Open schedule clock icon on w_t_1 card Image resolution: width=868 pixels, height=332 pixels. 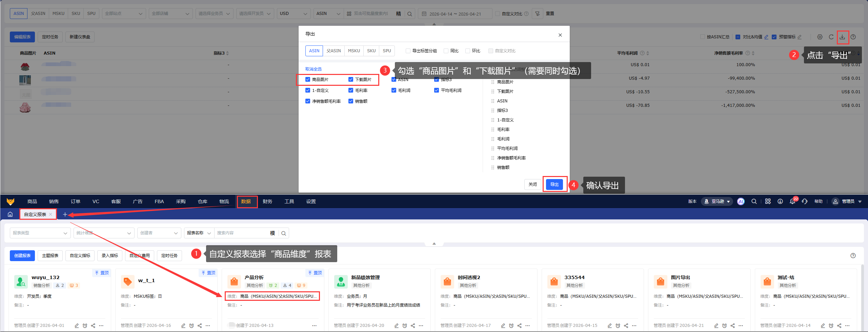[x=191, y=326]
